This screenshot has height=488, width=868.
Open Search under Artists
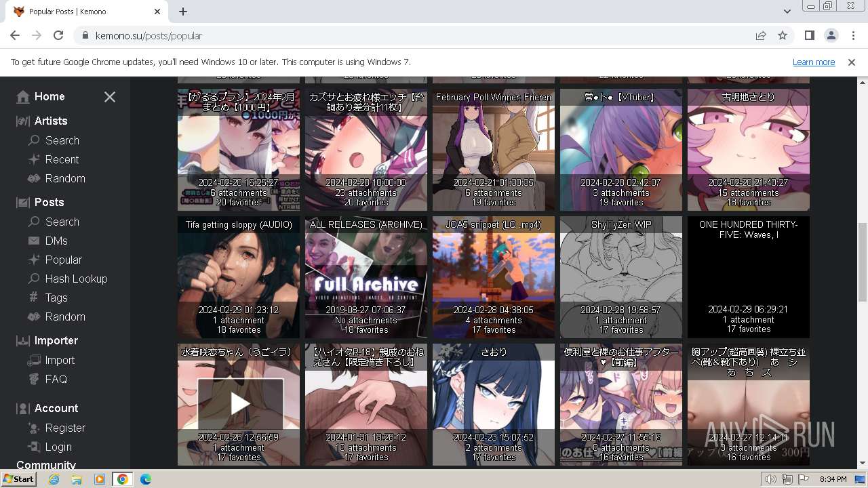[54, 140]
